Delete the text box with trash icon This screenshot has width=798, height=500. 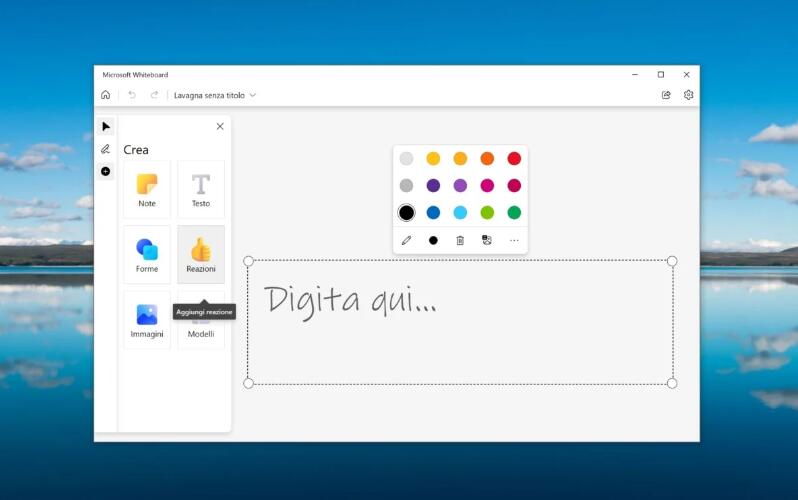pyautogui.click(x=460, y=240)
